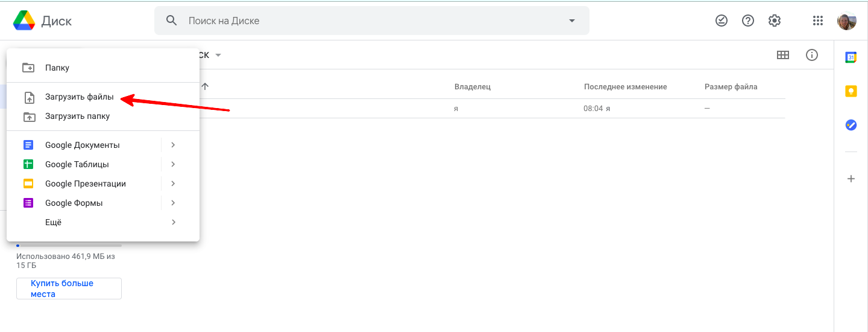868x332 pixels.
Task: Open Google Calendar side panel
Action: [851, 57]
